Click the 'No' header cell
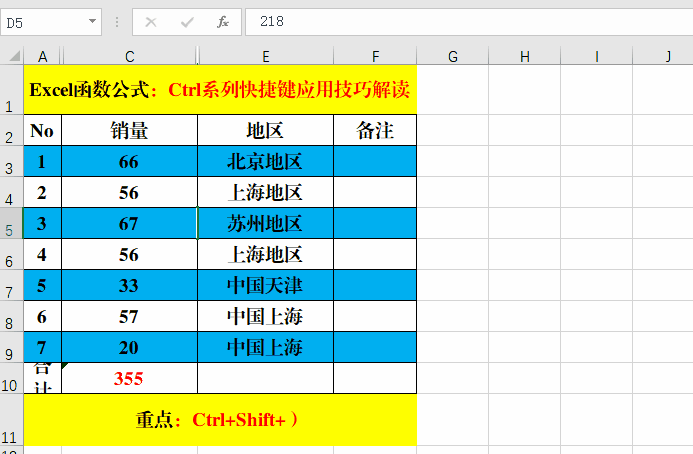This screenshot has height=454, width=693. pos(42,130)
